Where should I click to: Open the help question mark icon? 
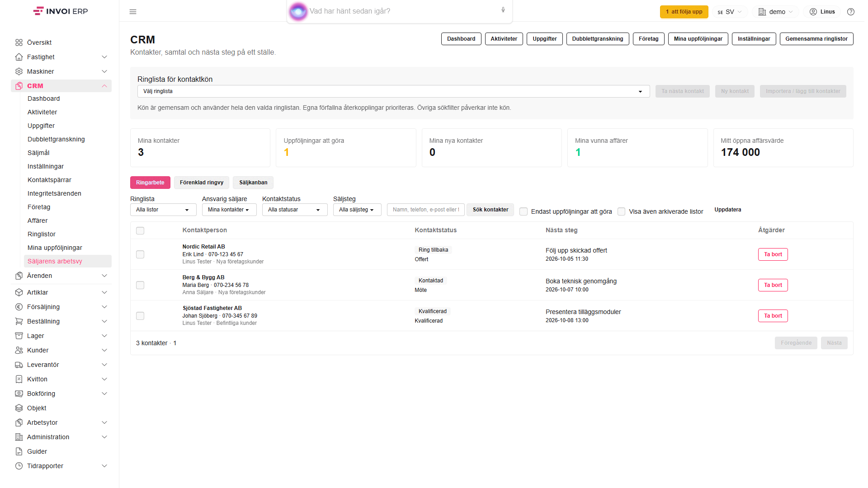(x=851, y=12)
